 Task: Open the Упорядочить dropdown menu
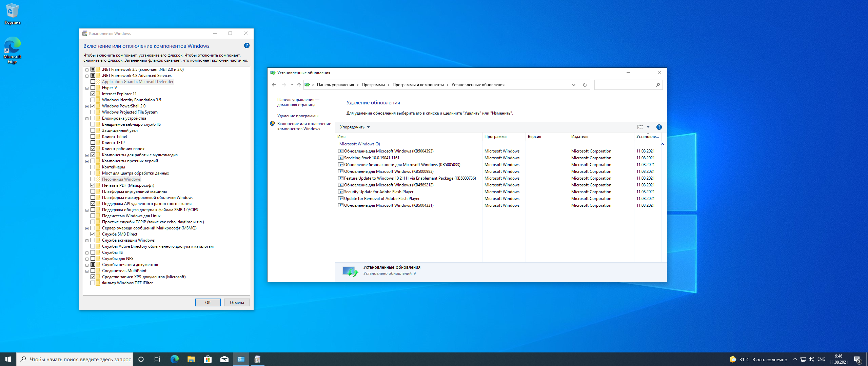click(x=355, y=127)
